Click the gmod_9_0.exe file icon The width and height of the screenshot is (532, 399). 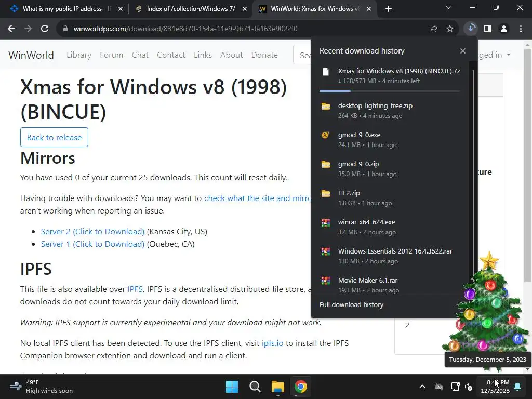point(326,135)
